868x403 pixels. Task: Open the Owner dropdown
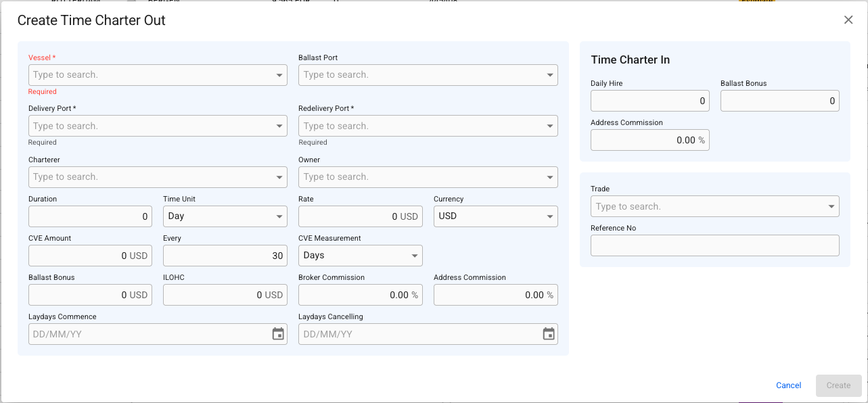549,177
